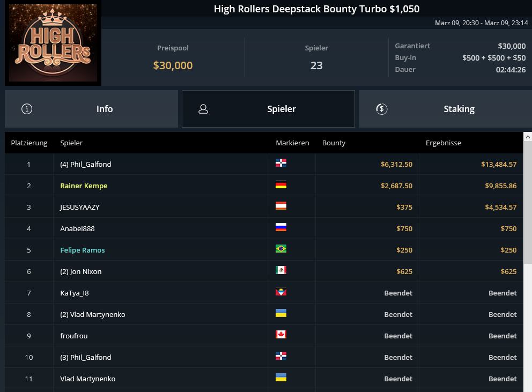Click the Bounty column header
This screenshot has height=392, width=532.
pyautogui.click(x=334, y=143)
